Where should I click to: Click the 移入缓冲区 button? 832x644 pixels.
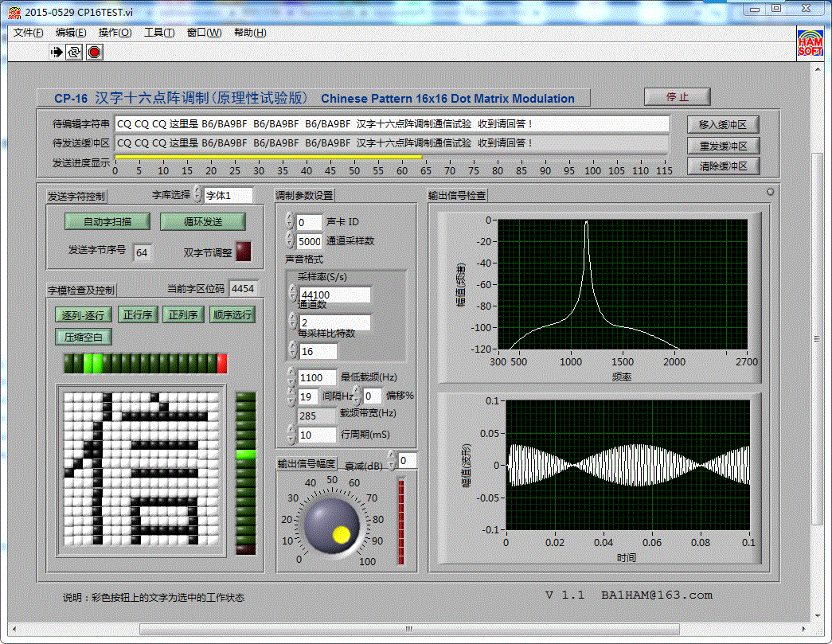point(723,125)
